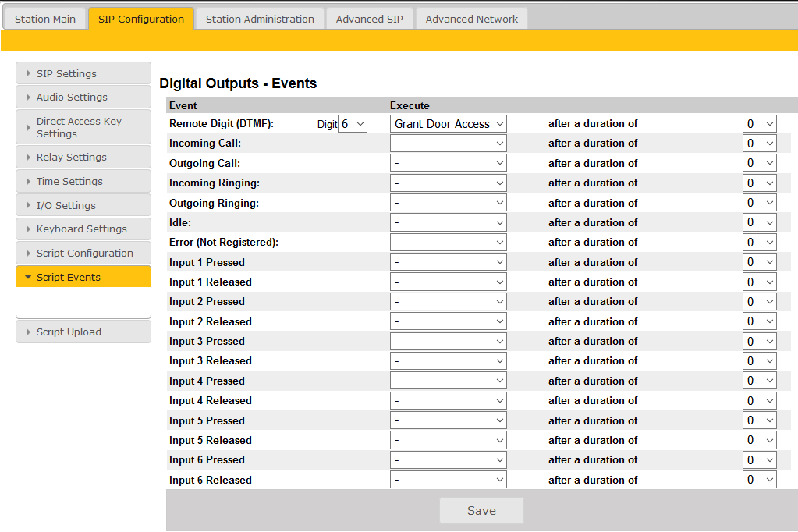Open the Station Main tab

45,19
